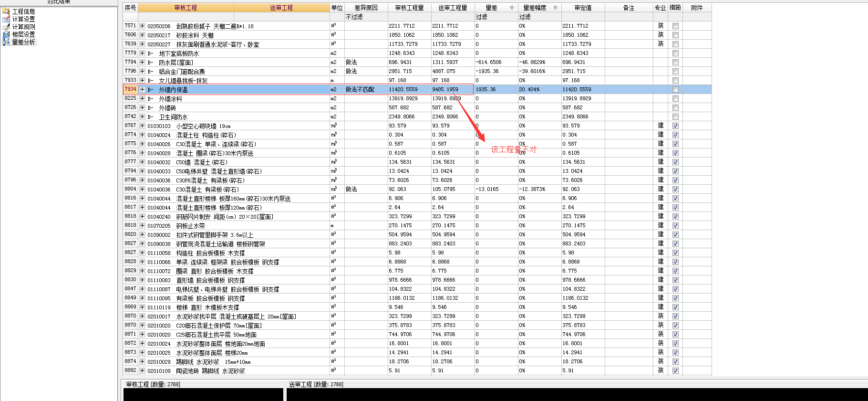The image size is (868, 401).
Task: Click 量差幅度 value 20.404%
Action: point(539,90)
